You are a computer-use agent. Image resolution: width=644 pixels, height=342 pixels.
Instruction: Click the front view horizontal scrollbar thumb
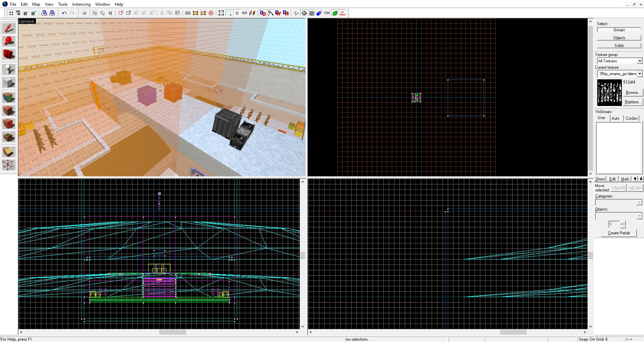[172, 332]
